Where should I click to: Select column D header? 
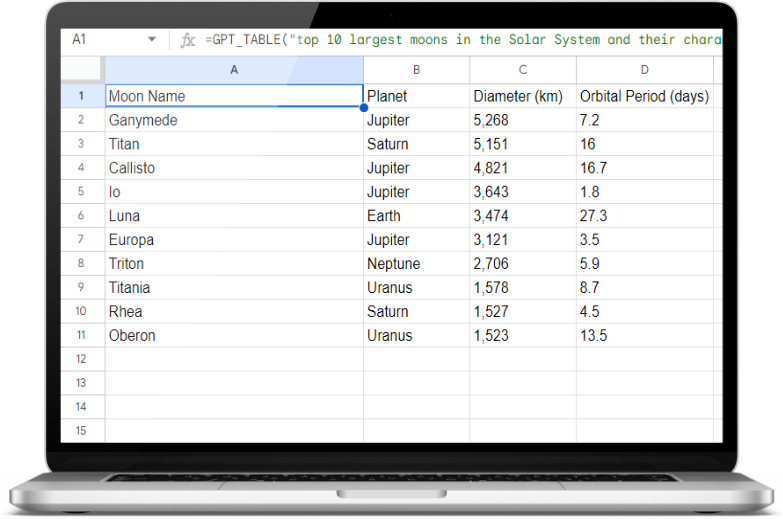(x=644, y=70)
